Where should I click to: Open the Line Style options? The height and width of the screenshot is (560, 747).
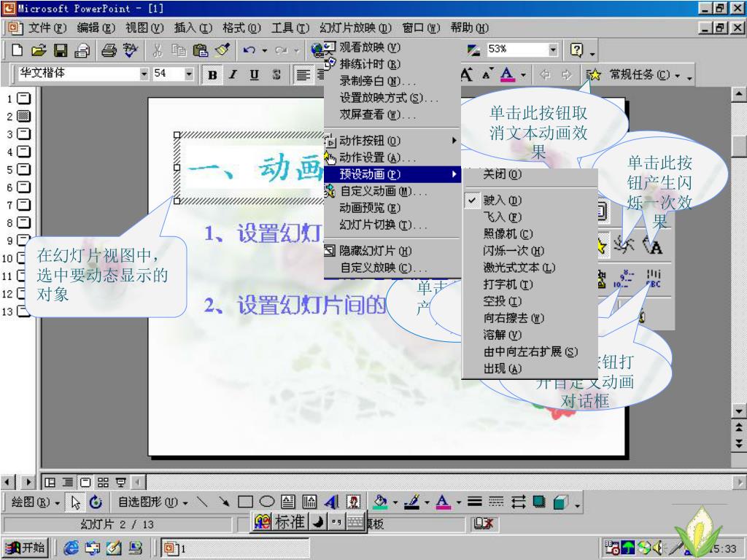474,502
